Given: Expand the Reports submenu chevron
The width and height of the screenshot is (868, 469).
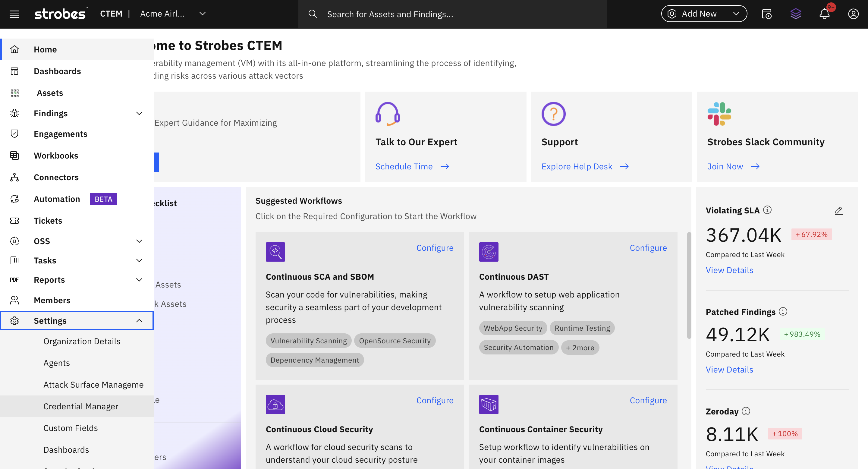Looking at the screenshot, I should (x=139, y=280).
